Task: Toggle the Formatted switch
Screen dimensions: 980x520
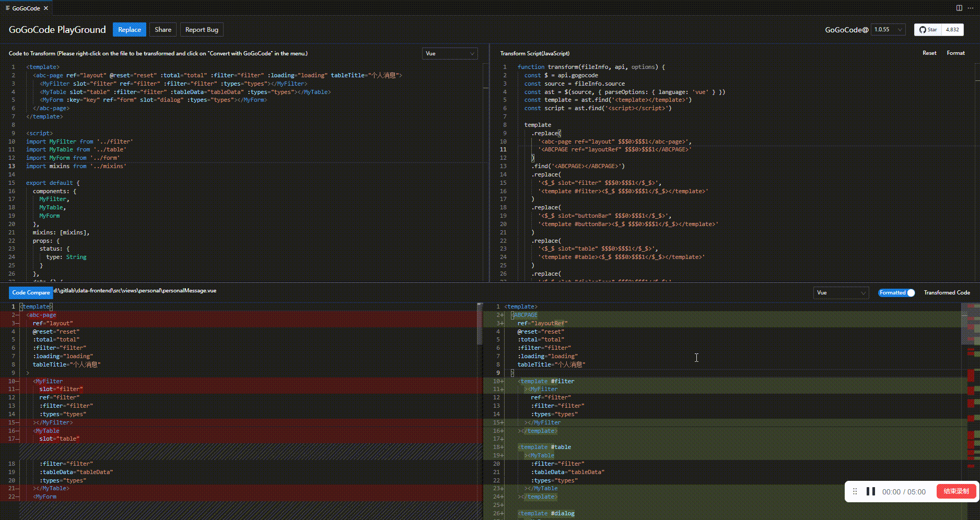Action: [x=896, y=293]
